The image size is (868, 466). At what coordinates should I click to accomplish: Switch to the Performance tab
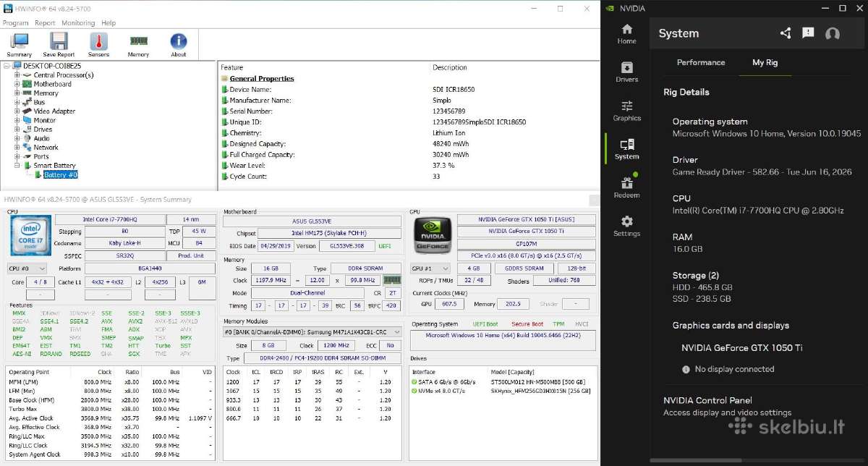tap(701, 62)
